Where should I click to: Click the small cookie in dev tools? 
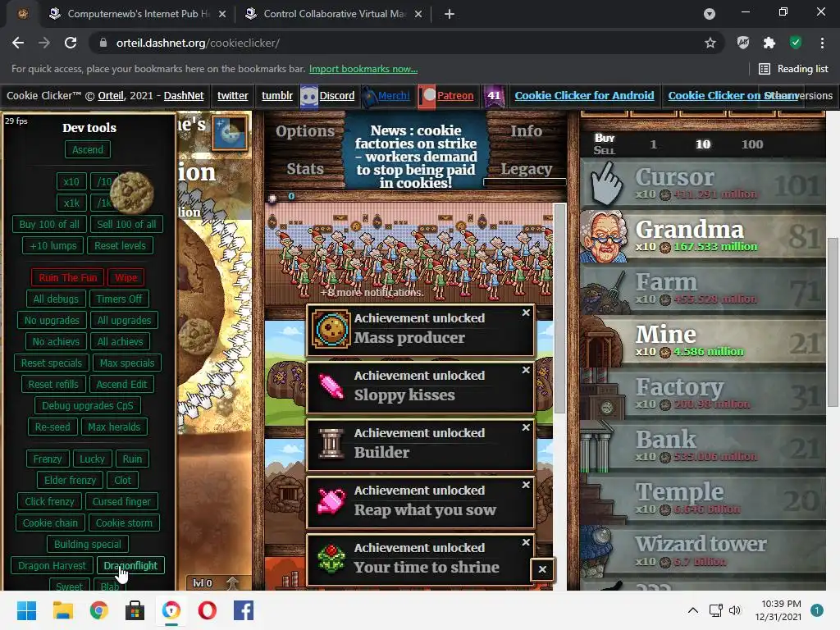coord(132,192)
